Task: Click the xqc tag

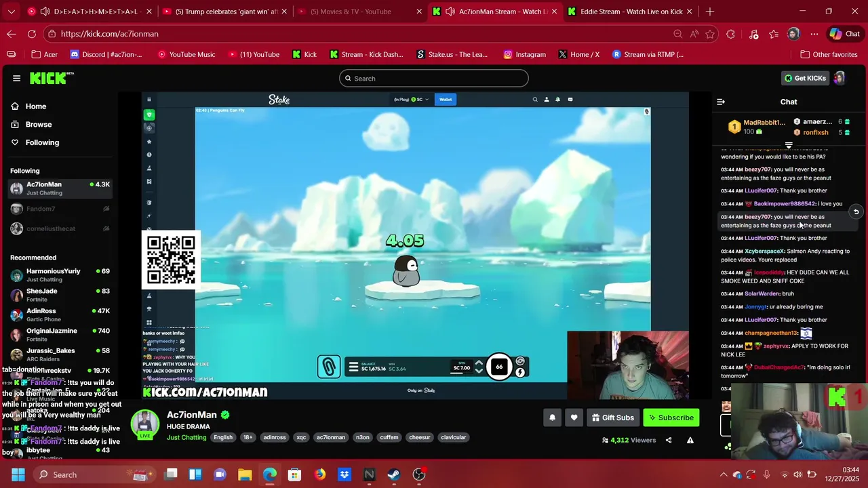Action: tap(301, 437)
